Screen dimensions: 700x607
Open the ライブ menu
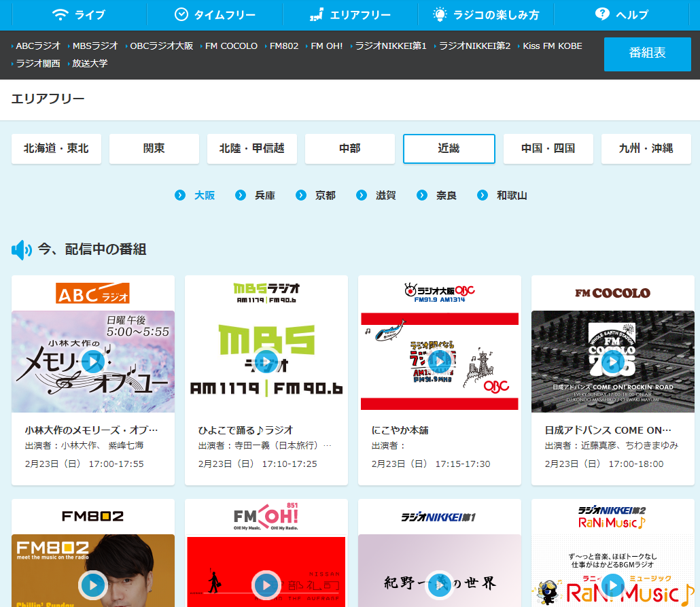[79, 15]
